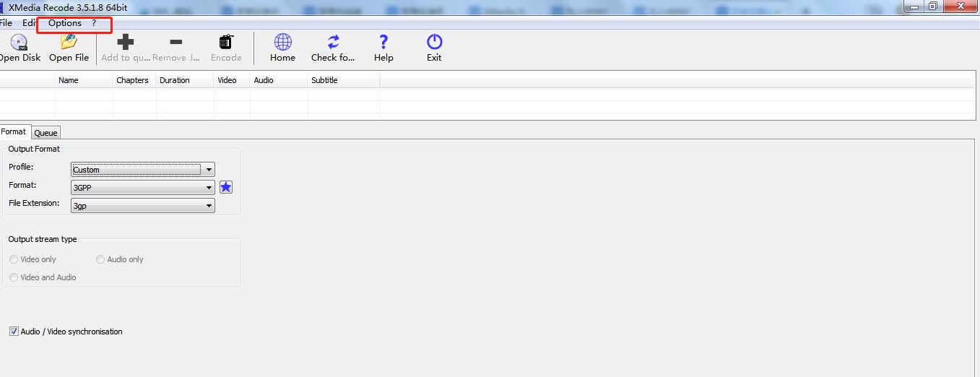Expand the Profile dropdown showing Custom
The width and height of the screenshot is (980, 377).
(143, 170)
